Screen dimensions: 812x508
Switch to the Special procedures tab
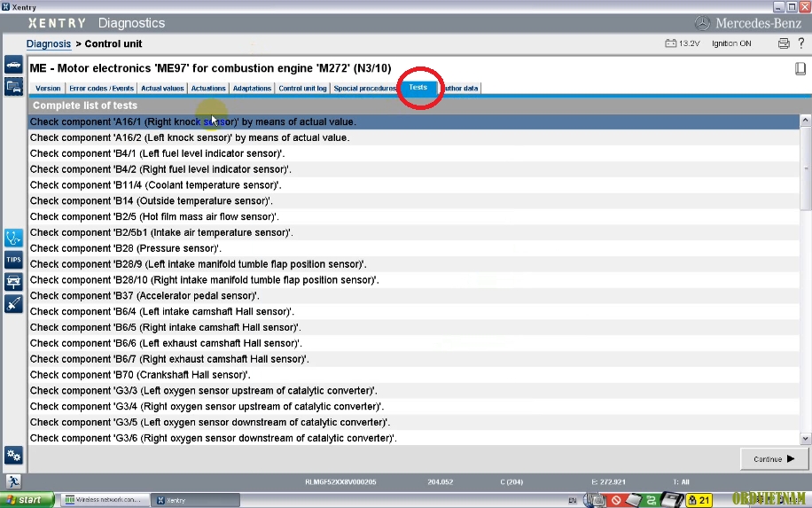coord(364,89)
